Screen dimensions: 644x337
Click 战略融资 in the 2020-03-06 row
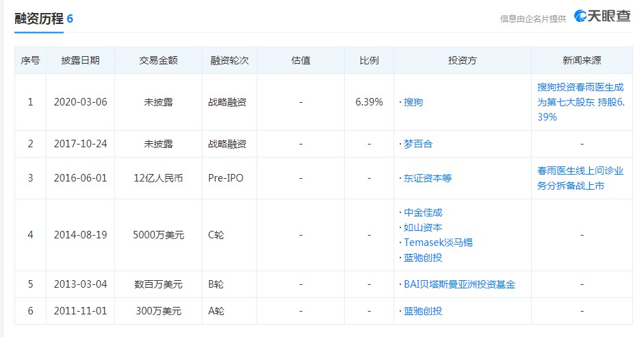point(227,102)
